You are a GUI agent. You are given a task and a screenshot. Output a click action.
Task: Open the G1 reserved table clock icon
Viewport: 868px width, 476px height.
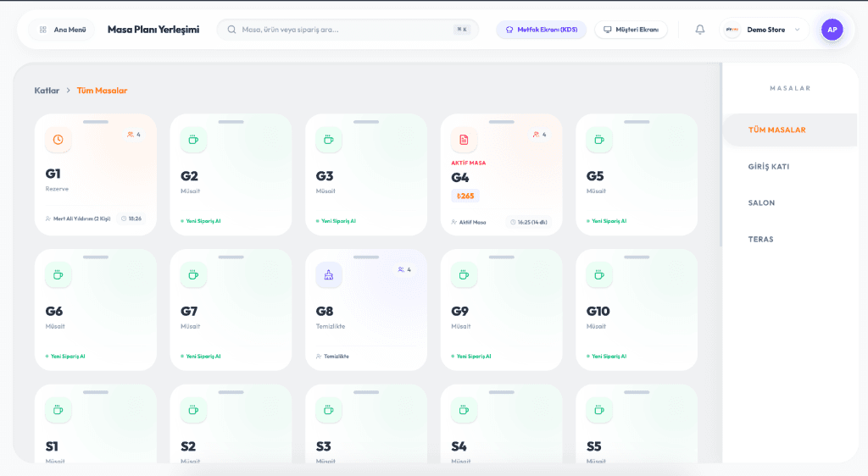58,140
